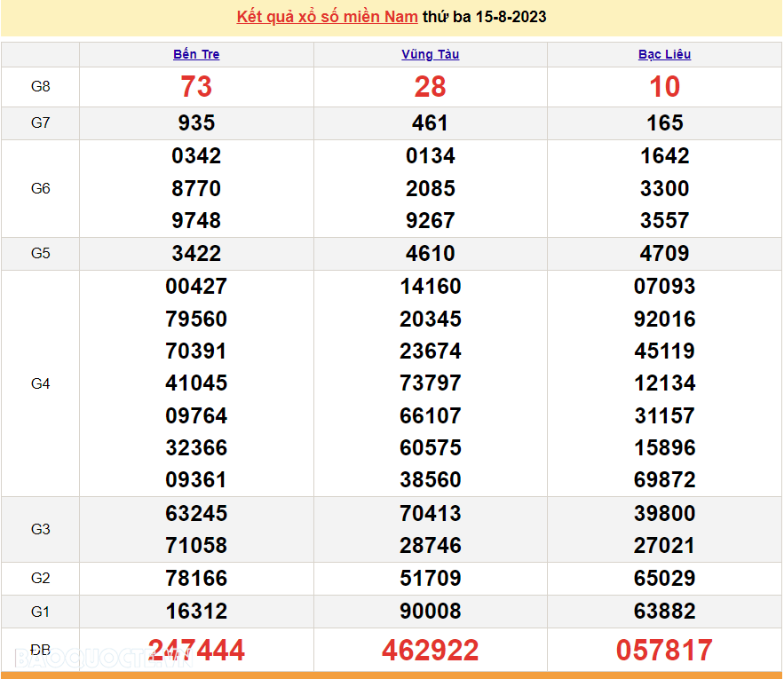Click the G6 number 3300
Image resolution: width=784 pixels, height=679 pixels.
coord(664,188)
